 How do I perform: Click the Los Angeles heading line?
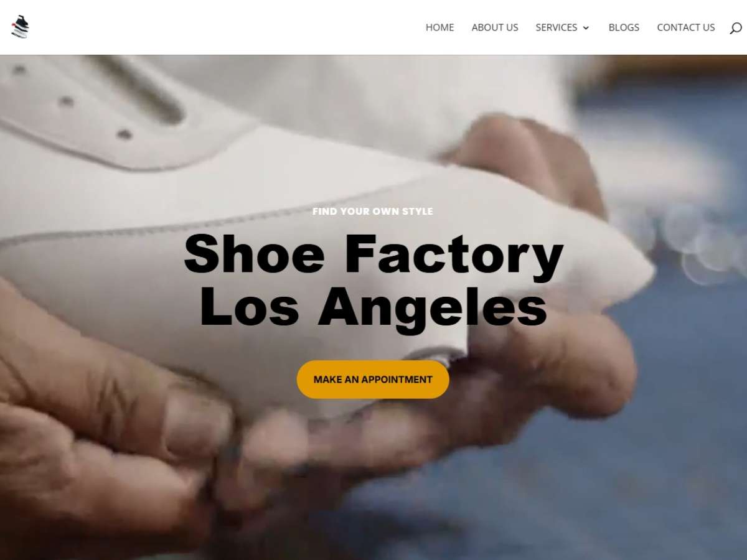pos(374,306)
